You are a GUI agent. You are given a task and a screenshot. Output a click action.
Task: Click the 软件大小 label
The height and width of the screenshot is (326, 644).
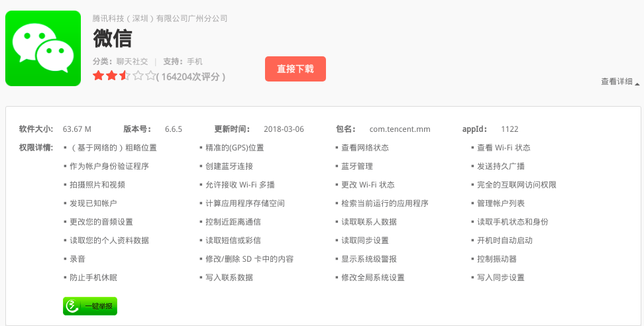[36, 129]
